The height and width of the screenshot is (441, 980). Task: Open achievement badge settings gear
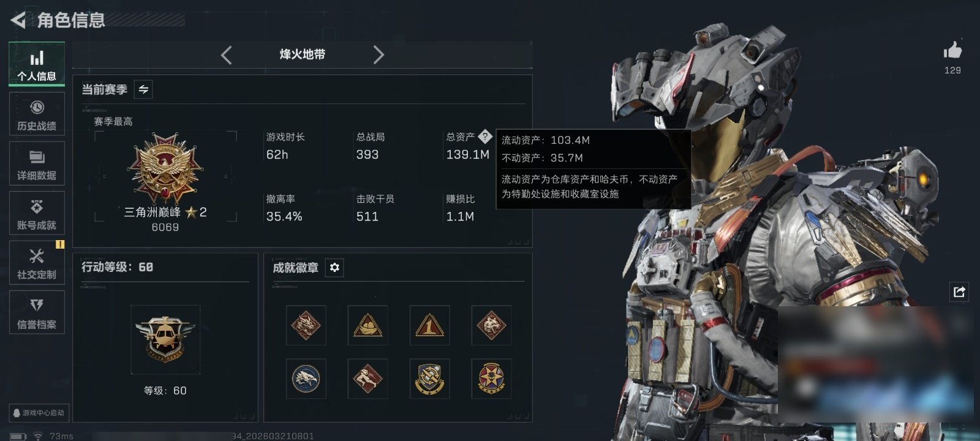334,268
